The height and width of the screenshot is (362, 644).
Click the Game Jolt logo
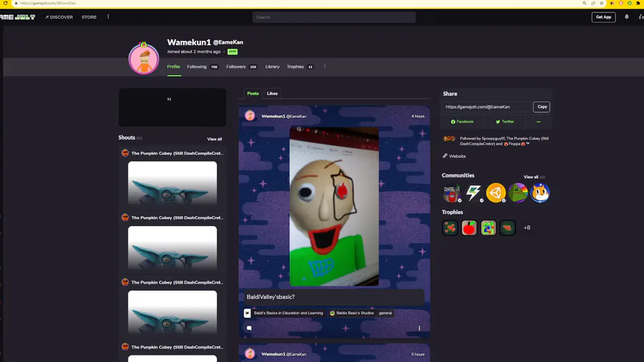[17, 17]
